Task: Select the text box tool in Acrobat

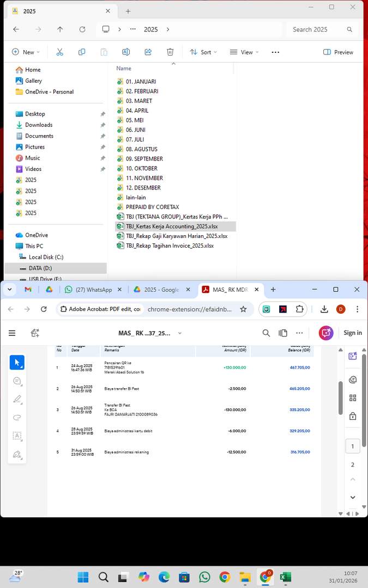Action: coord(17,436)
